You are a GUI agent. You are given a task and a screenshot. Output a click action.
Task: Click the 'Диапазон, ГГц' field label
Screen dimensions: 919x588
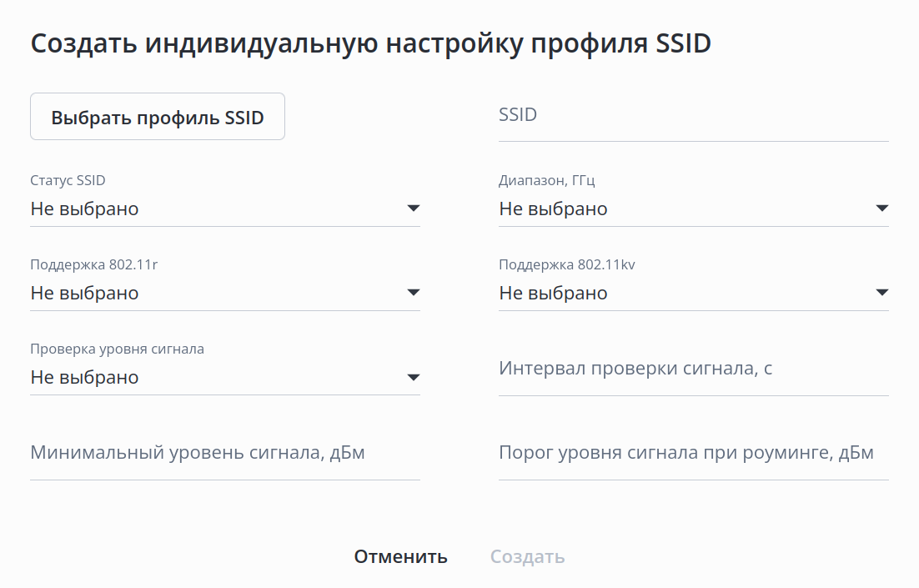tap(546, 180)
